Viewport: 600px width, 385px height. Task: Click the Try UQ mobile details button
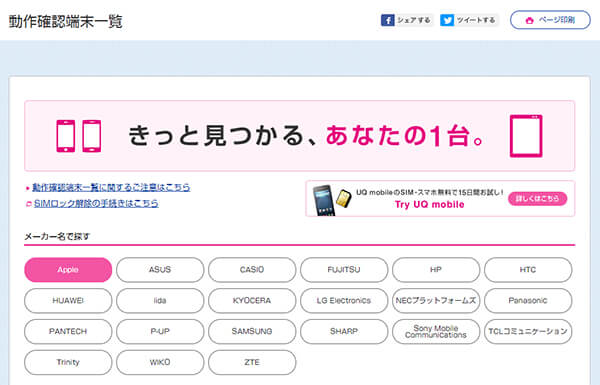[537, 199]
